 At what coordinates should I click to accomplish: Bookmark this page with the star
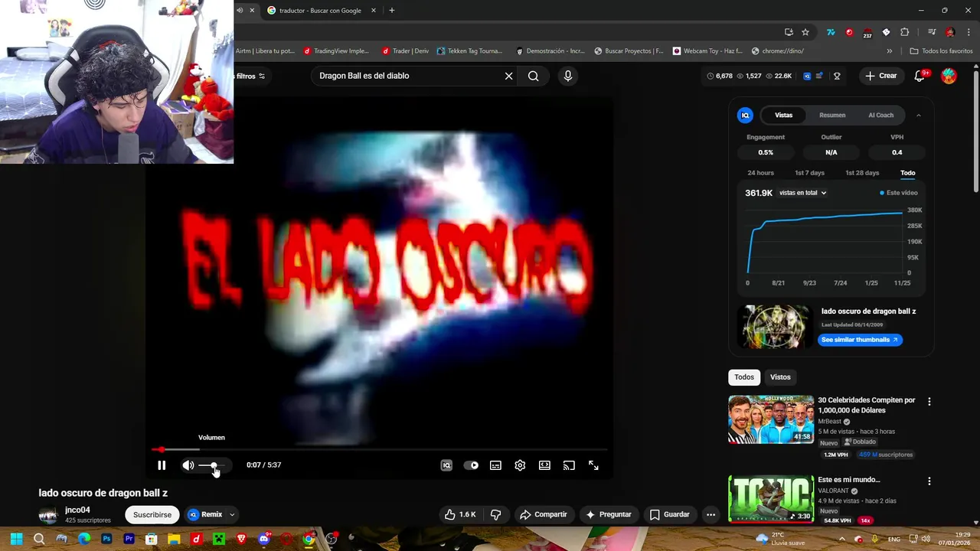point(805,32)
